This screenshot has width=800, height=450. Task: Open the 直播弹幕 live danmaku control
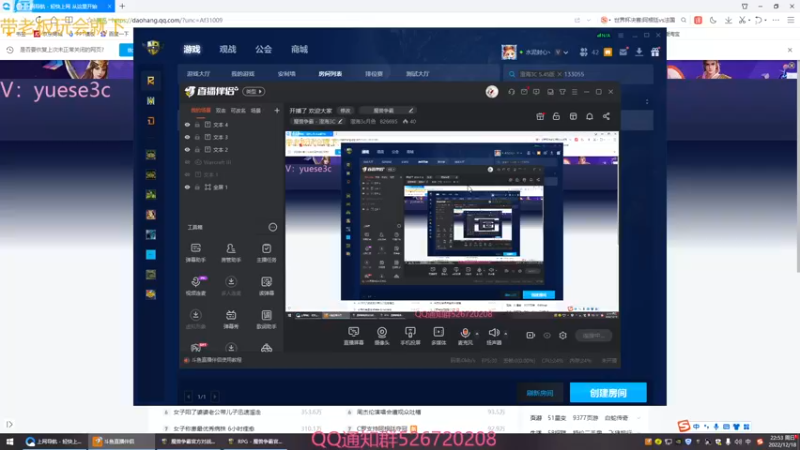click(353, 336)
